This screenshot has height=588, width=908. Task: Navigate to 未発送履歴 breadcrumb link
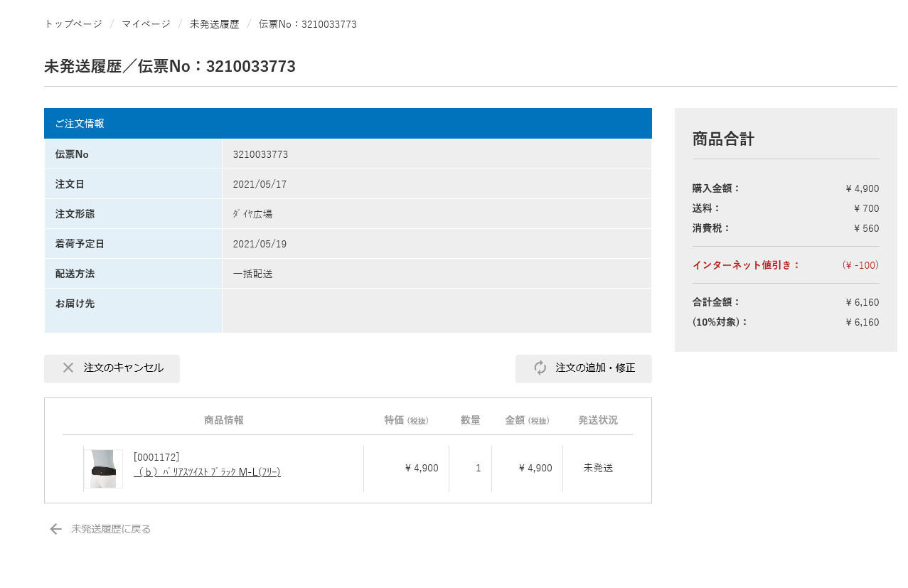pos(215,24)
